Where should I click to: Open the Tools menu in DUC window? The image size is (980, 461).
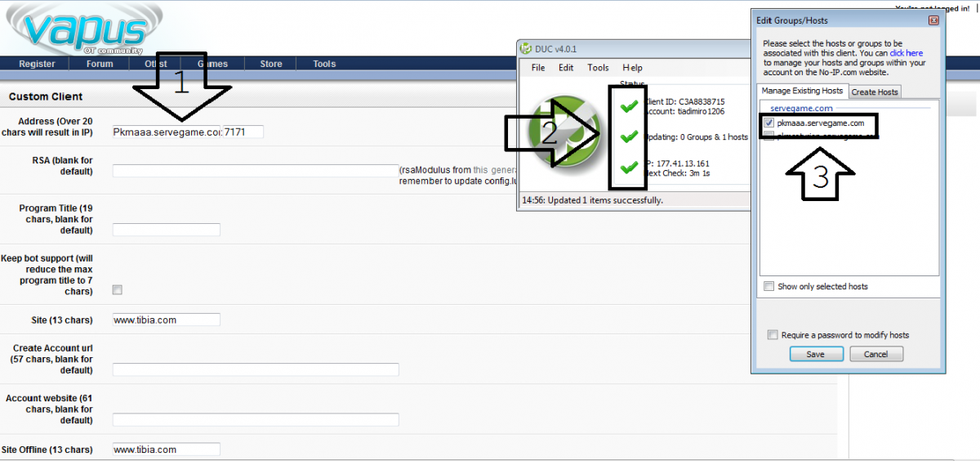(x=598, y=68)
